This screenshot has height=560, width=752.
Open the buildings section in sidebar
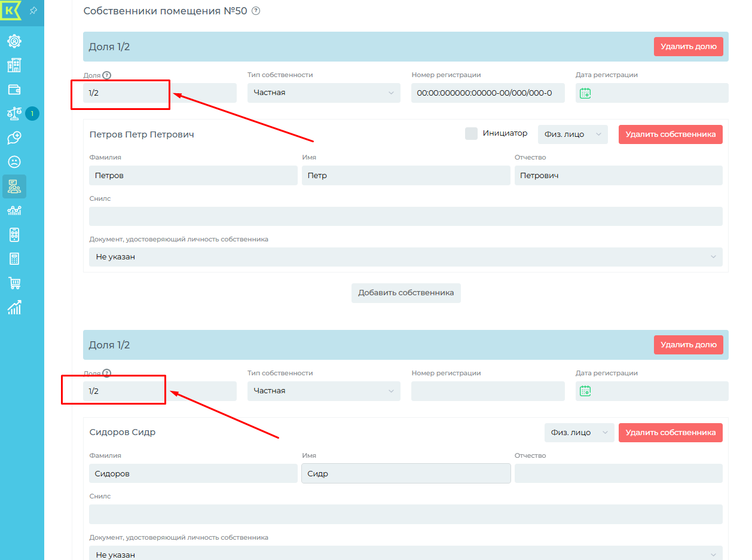coord(14,65)
